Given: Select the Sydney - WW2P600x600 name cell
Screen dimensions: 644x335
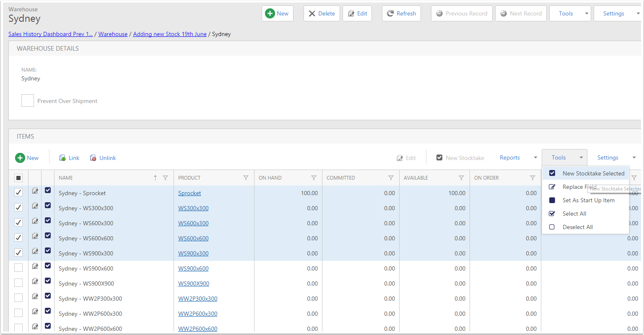Looking at the screenshot, I should [114, 329].
